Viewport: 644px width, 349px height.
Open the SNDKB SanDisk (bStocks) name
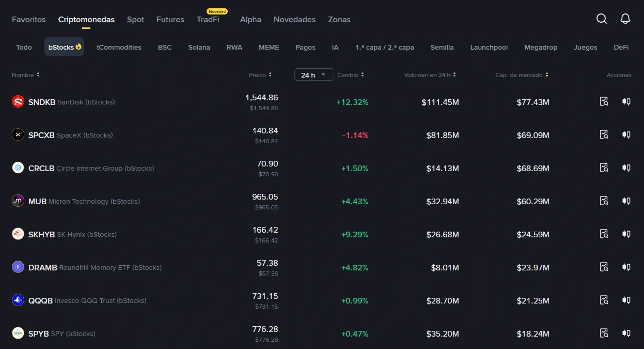click(72, 102)
